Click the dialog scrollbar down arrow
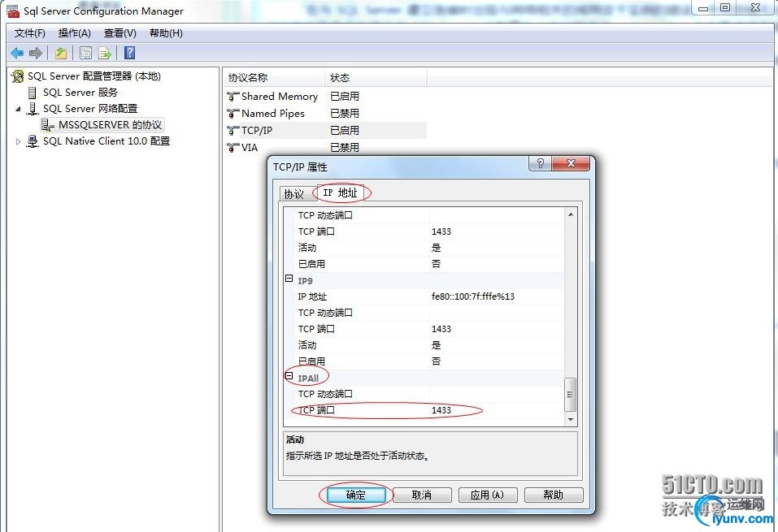Screen dimensions: 778x532 [x=572, y=421]
